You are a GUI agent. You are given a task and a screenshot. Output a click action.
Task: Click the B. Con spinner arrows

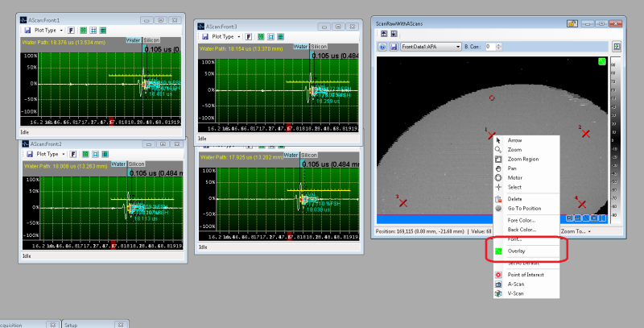(499, 47)
